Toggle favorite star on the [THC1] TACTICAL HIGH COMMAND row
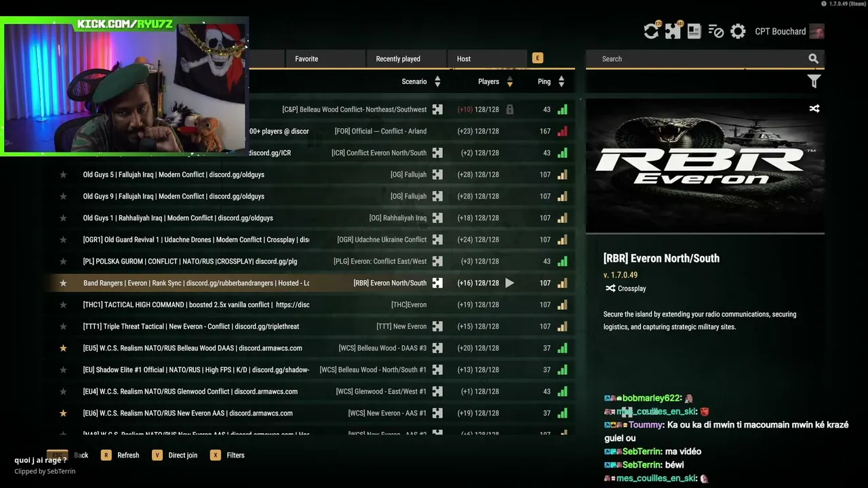This screenshot has width=868, height=488. 63,304
